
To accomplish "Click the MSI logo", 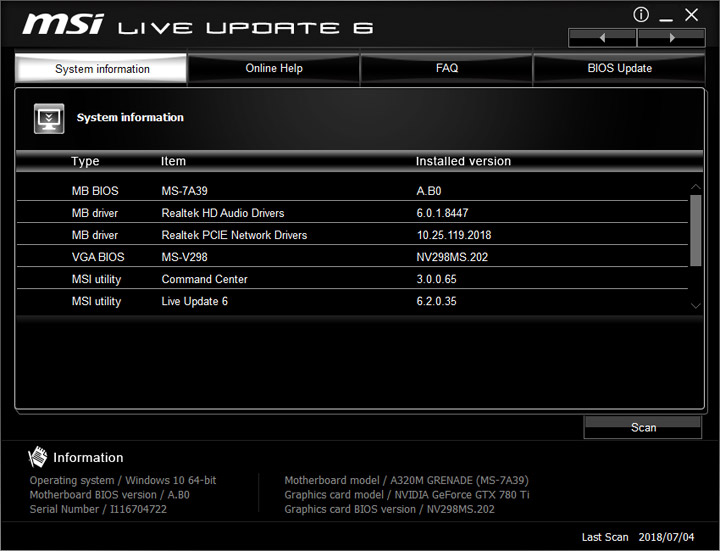I will (x=63, y=23).
